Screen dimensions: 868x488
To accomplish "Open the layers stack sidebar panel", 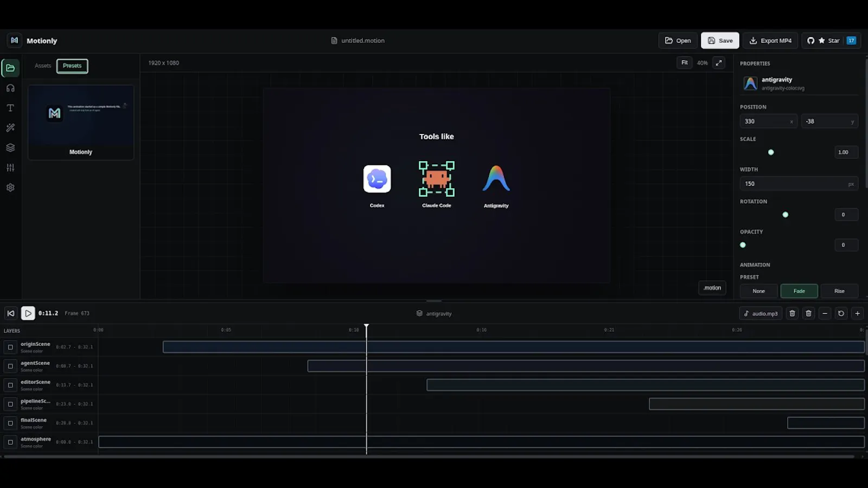I will pos(10,147).
